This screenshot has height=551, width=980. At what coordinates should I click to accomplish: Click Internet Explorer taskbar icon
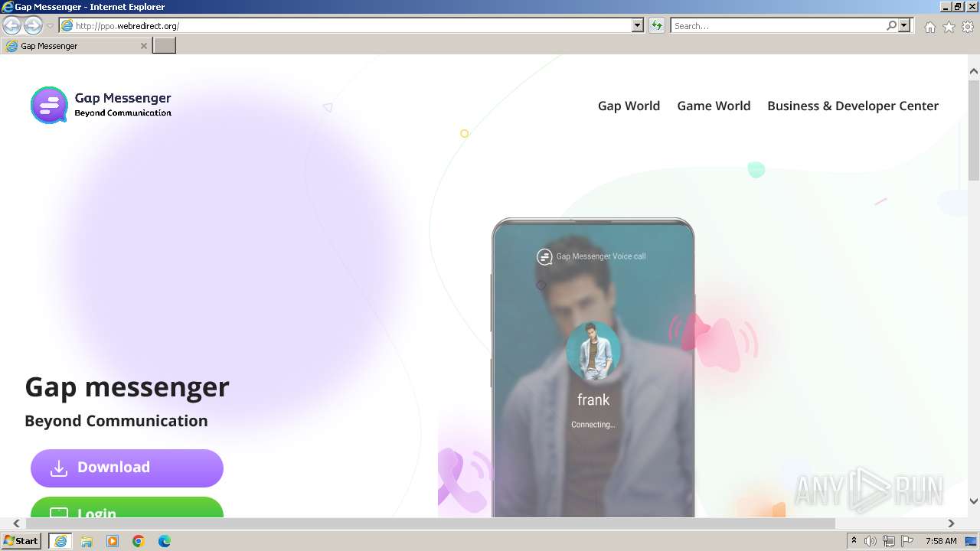tap(60, 541)
